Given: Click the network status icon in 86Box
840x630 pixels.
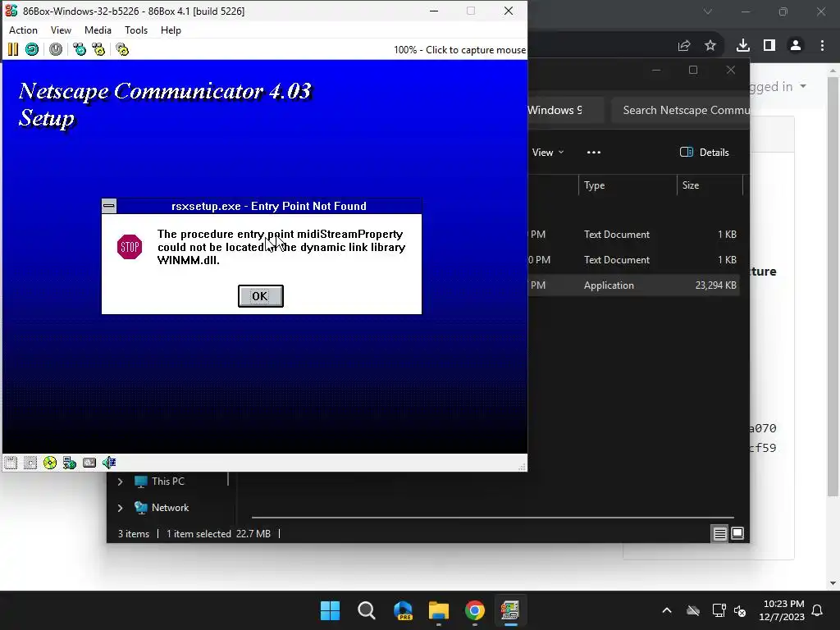Looking at the screenshot, I should click(x=70, y=463).
